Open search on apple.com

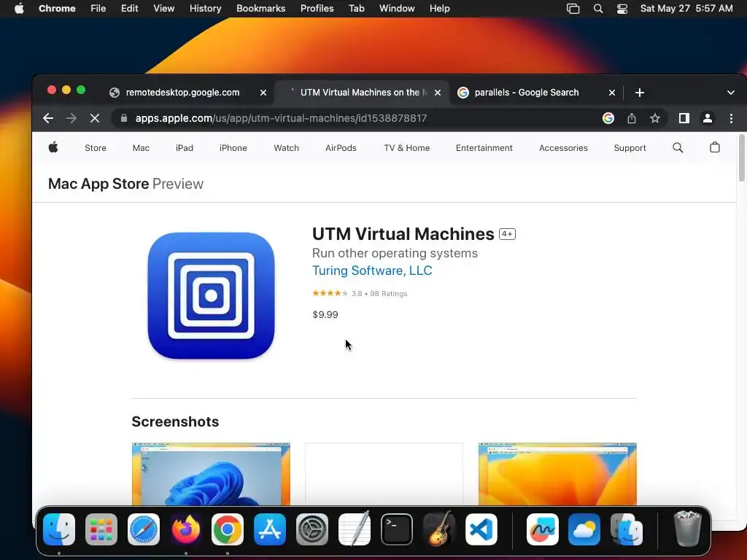pyautogui.click(x=678, y=147)
